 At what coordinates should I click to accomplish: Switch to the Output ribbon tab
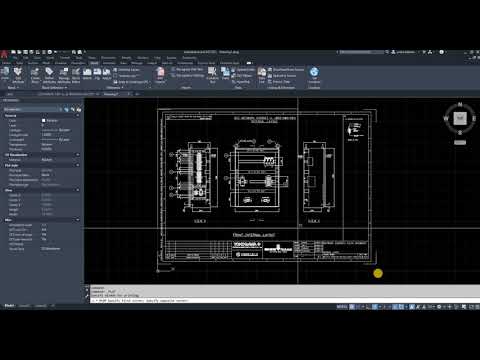[x=152, y=63]
